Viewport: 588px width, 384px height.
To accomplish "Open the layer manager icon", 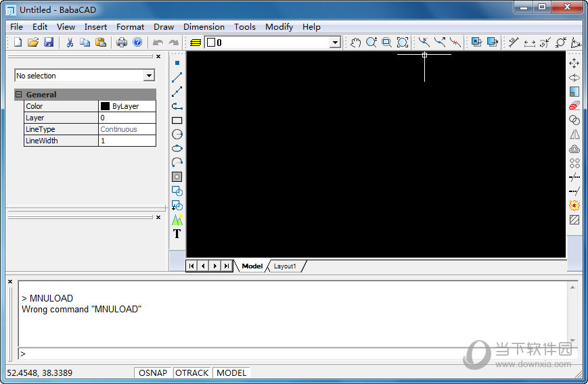I will 196,43.
